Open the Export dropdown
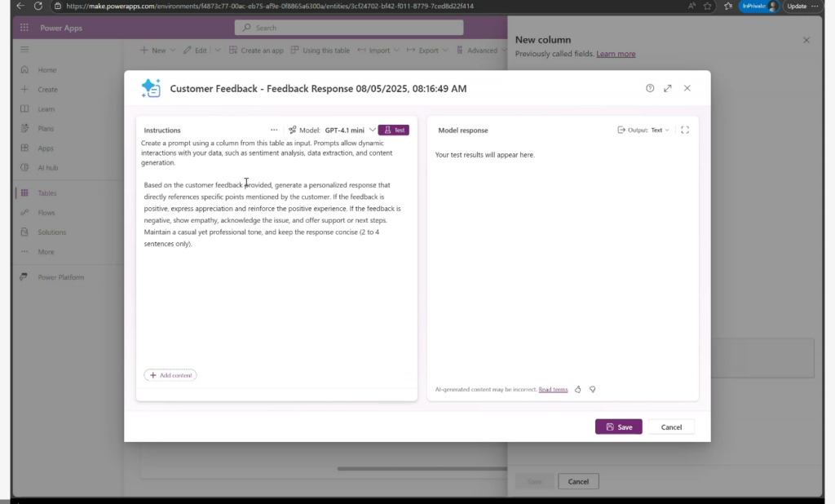Image resolution: width=835 pixels, height=504 pixels. point(427,50)
